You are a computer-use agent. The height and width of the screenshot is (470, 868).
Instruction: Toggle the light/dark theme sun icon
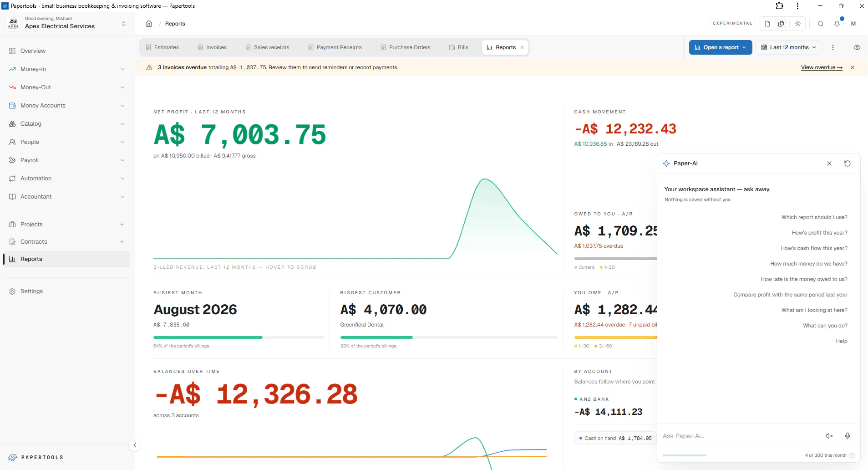point(798,24)
